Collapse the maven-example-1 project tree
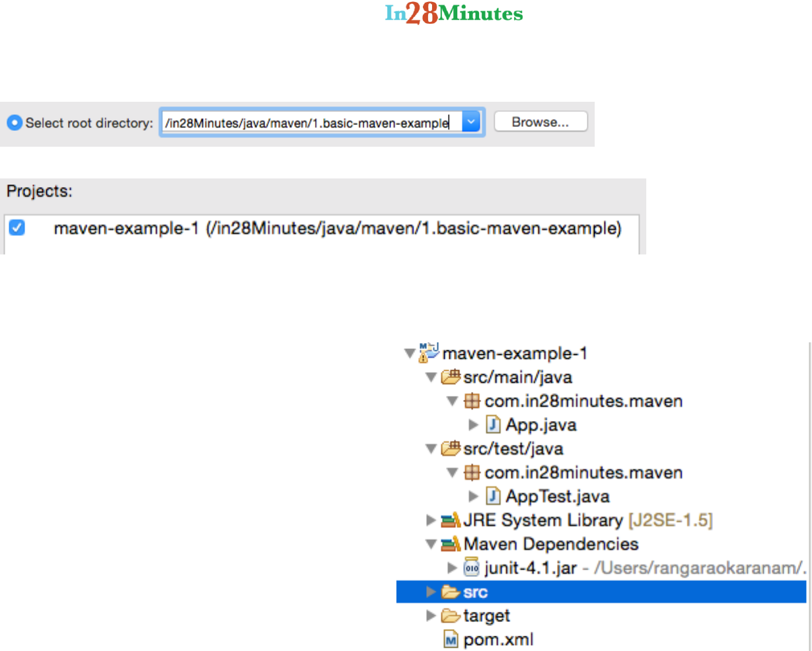The height and width of the screenshot is (651, 812). point(410,354)
